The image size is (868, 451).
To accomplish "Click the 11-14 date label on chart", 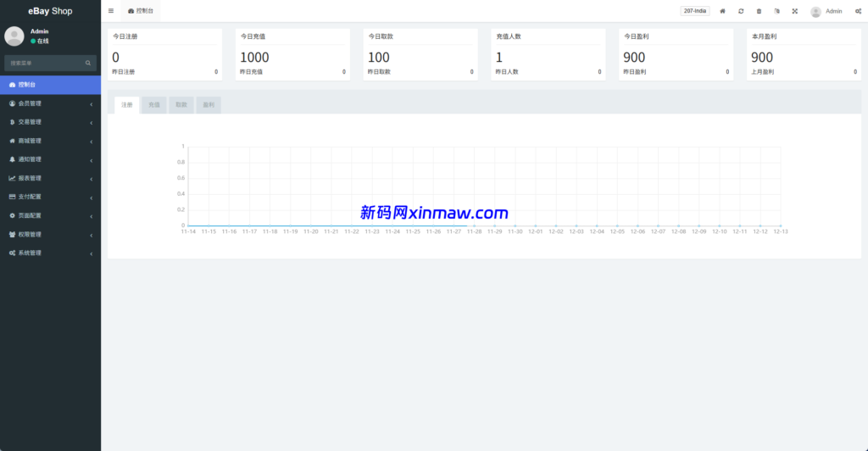I will click(x=188, y=232).
